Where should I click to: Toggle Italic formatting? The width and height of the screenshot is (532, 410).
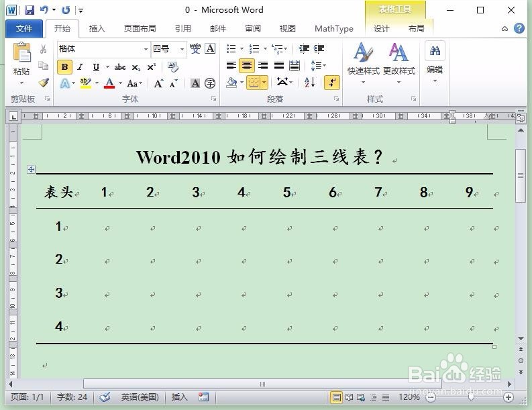coord(80,67)
